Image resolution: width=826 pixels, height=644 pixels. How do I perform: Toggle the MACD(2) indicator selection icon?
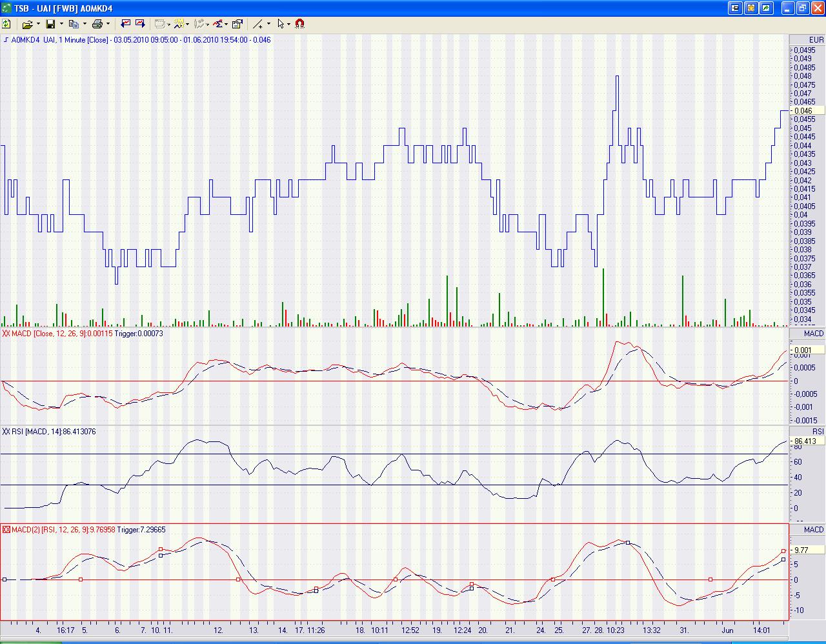pyautogui.click(x=6, y=530)
